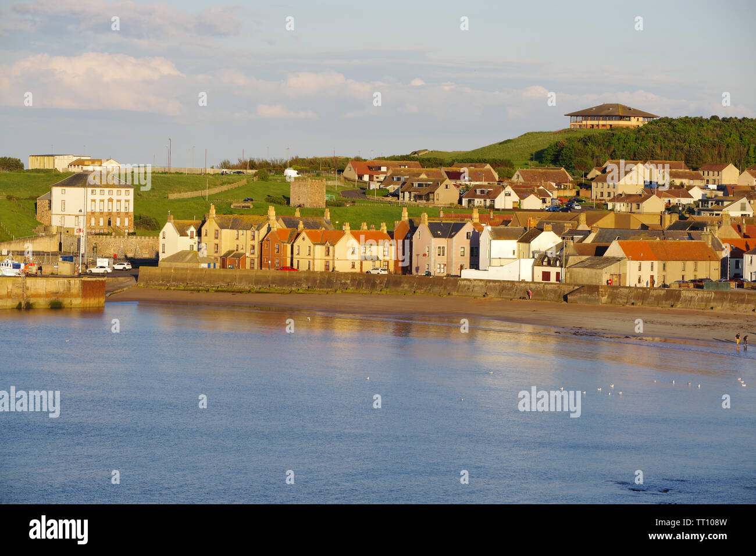Open the www.alamy.com link in the footer
Image resolution: width=756 pixels, height=556 pixels.
688,538
